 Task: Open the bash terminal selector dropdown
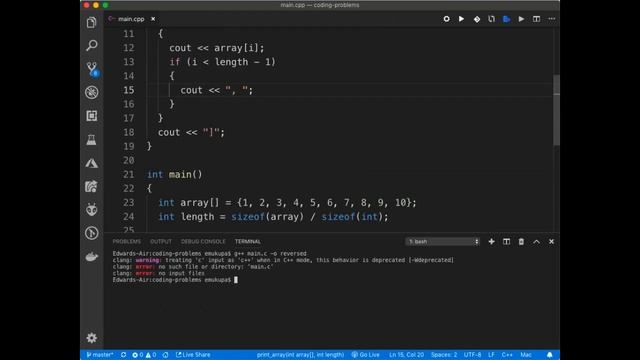coord(443,242)
